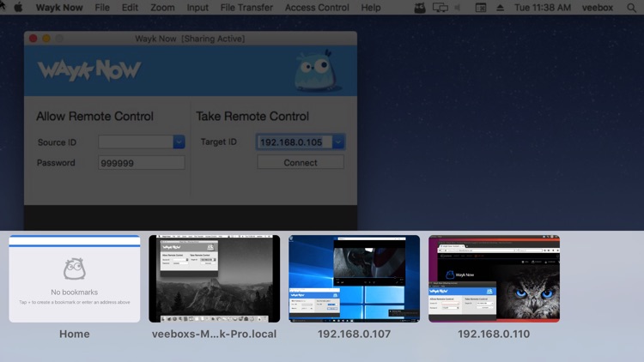The width and height of the screenshot is (644, 362).
Task: Click the 192.168.0.110 label
Action: [x=494, y=334]
